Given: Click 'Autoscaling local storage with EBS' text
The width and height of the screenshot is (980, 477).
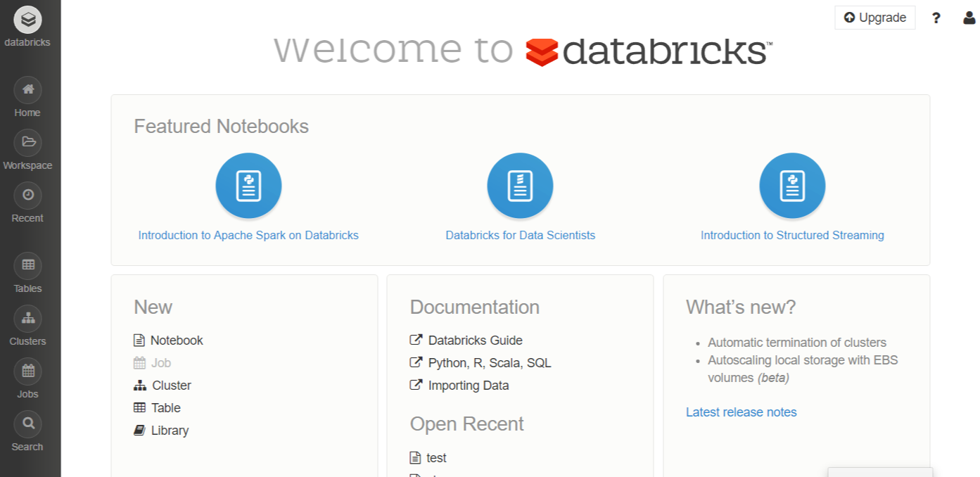Looking at the screenshot, I should pyautogui.click(x=803, y=360).
